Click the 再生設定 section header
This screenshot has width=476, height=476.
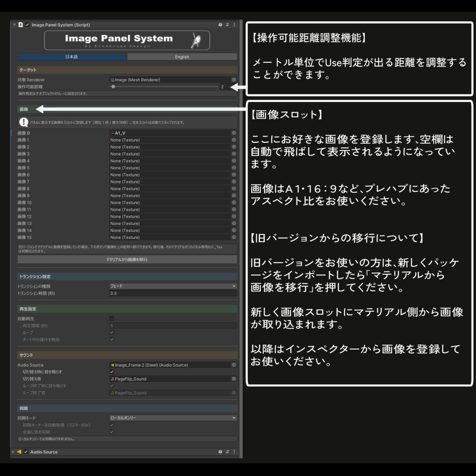click(127, 309)
